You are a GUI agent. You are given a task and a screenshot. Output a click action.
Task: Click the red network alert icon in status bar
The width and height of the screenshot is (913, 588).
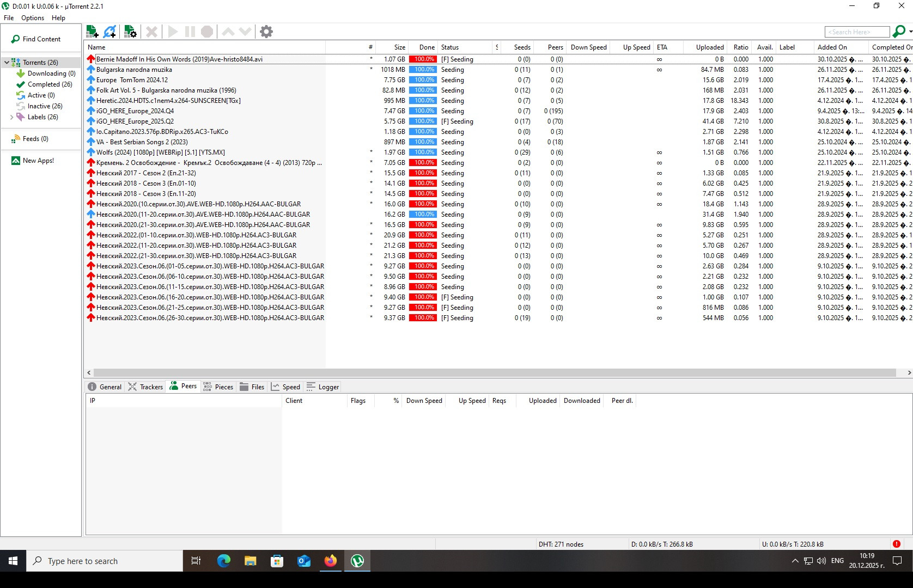click(x=897, y=544)
